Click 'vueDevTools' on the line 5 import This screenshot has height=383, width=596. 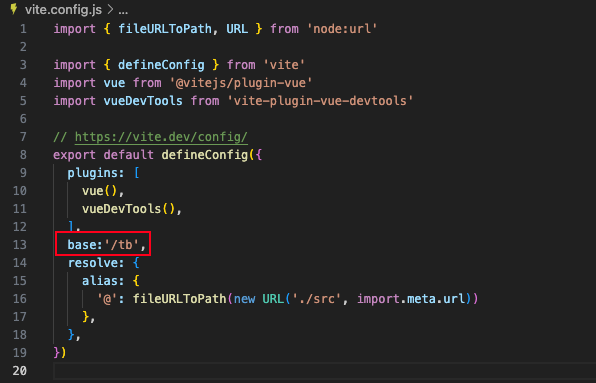pyautogui.click(x=143, y=101)
